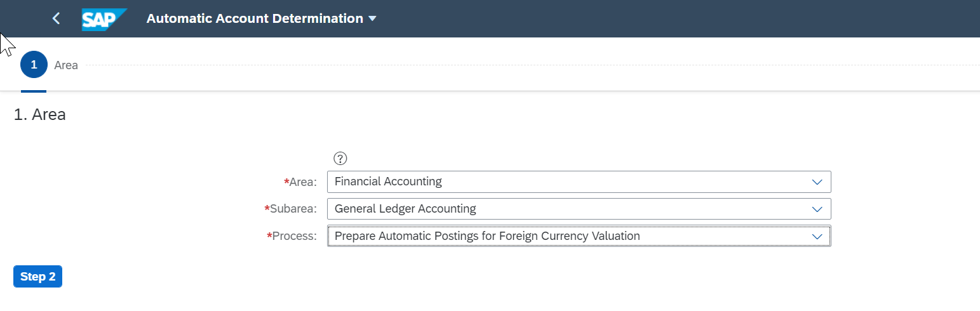Click the required 'Subarea:' field label
980x311 pixels.
coord(291,209)
